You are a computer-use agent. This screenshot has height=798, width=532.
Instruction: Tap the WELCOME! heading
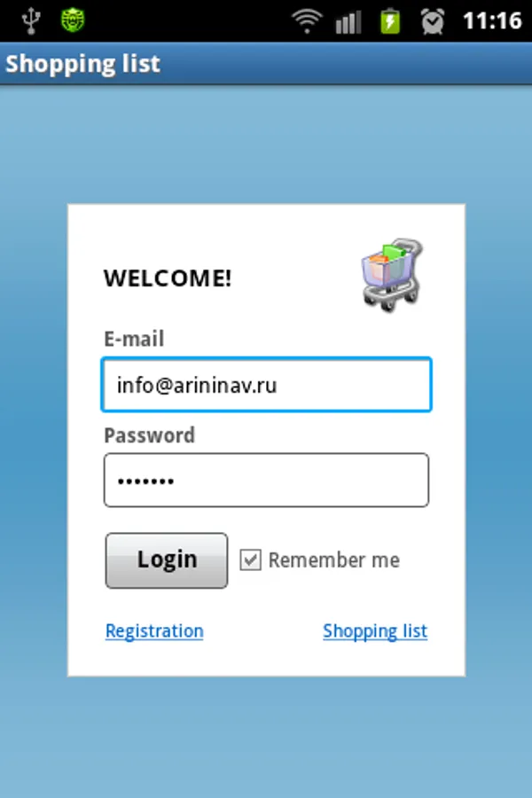(x=168, y=278)
